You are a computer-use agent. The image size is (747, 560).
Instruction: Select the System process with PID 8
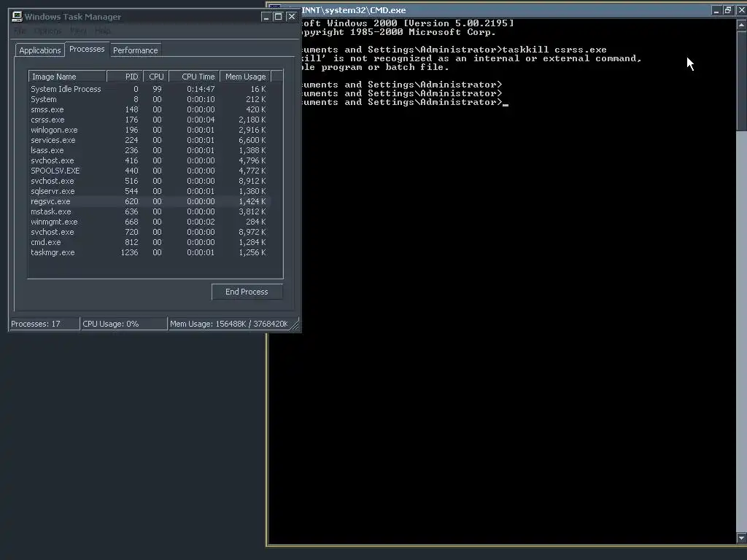point(150,99)
